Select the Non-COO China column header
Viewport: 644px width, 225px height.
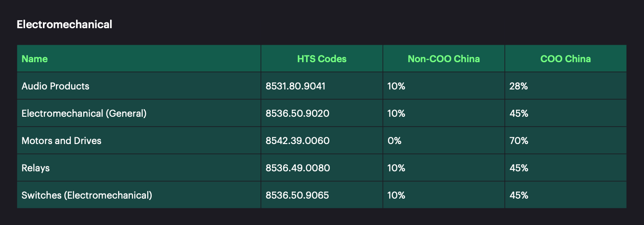point(444,59)
